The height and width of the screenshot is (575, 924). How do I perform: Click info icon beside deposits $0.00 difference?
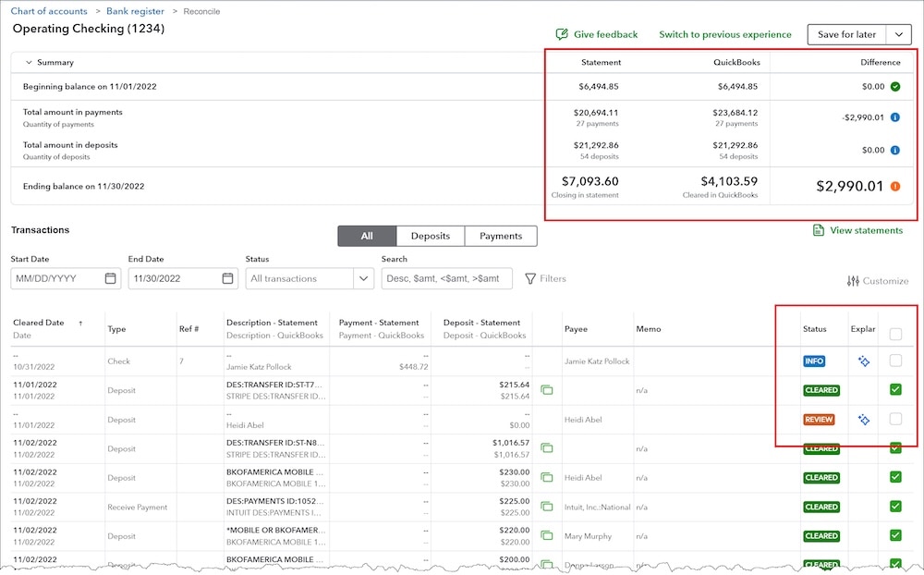pyautogui.click(x=895, y=150)
